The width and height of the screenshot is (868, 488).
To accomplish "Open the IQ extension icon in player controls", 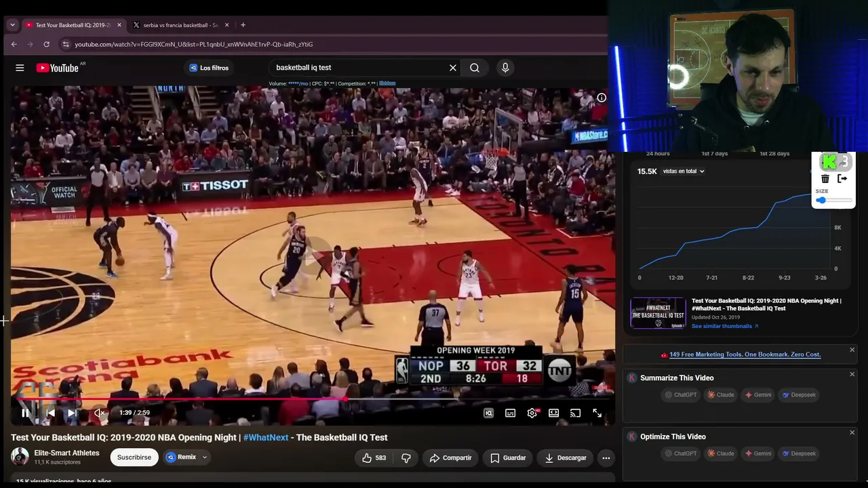I will click(488, 413).
